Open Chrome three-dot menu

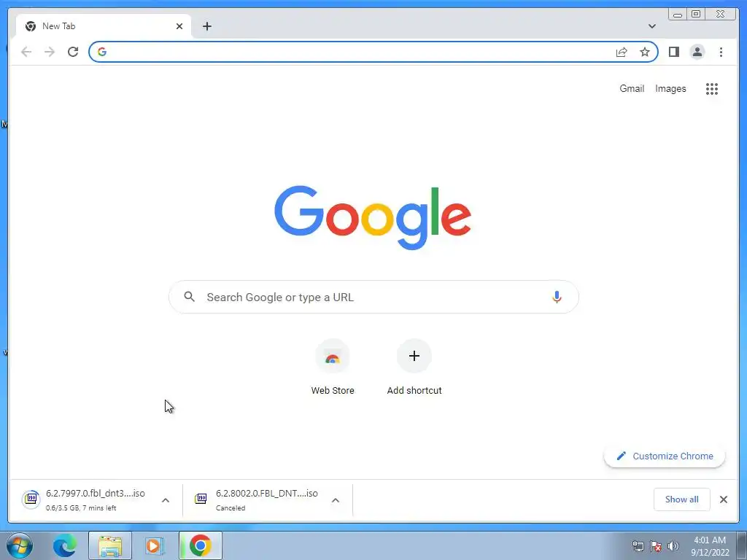(721, 52)
